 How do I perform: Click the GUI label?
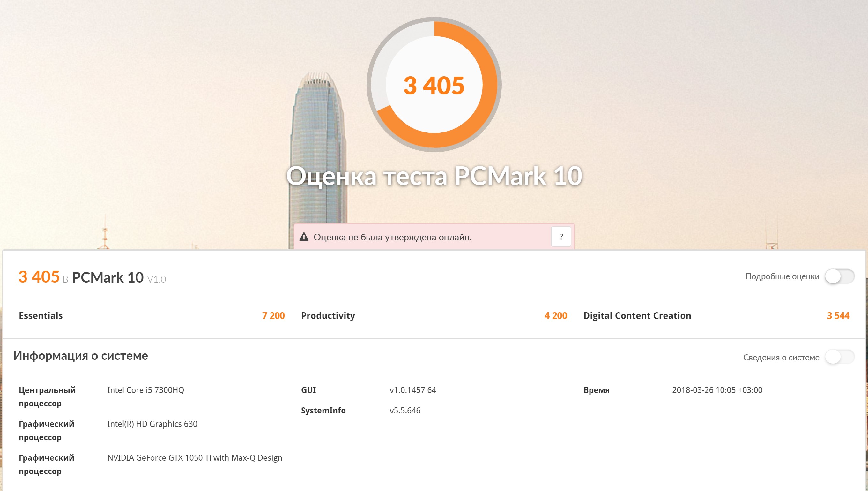coord(308,390)
